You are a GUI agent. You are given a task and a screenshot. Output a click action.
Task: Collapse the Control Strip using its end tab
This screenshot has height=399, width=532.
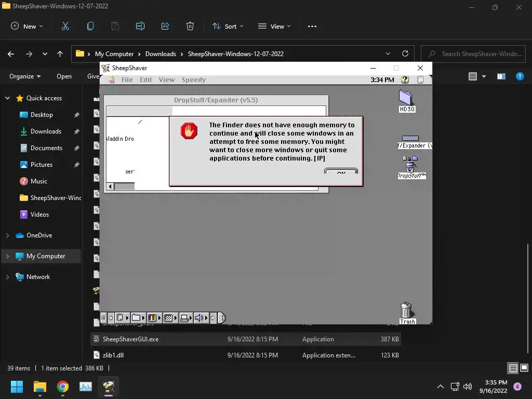[222, 318]
